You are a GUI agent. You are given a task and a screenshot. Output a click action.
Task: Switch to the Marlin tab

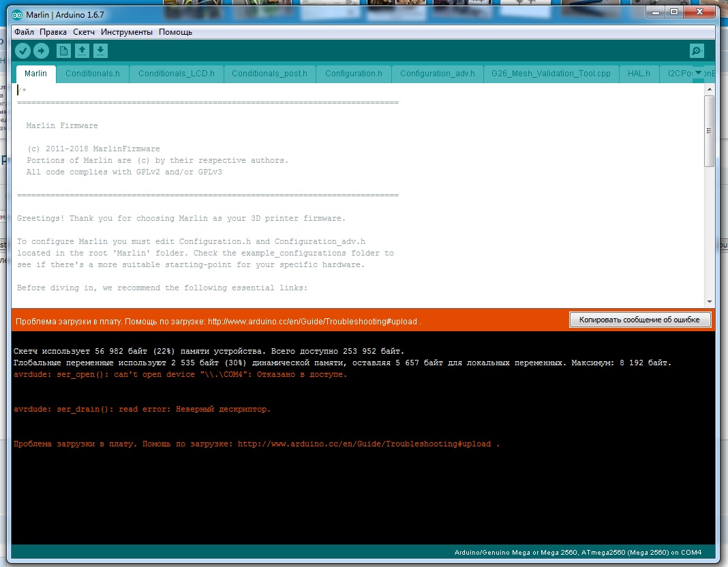[x=35, y=74]
